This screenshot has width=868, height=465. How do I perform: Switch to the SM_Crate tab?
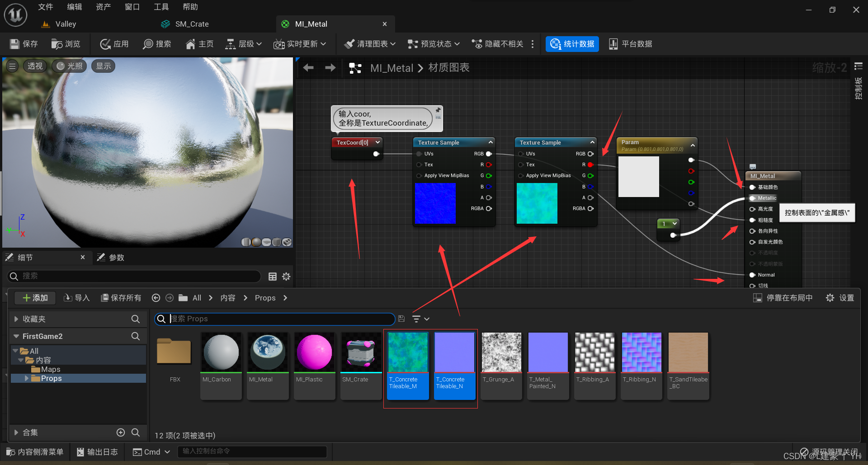pyautogui.click(x=185, y=24)
